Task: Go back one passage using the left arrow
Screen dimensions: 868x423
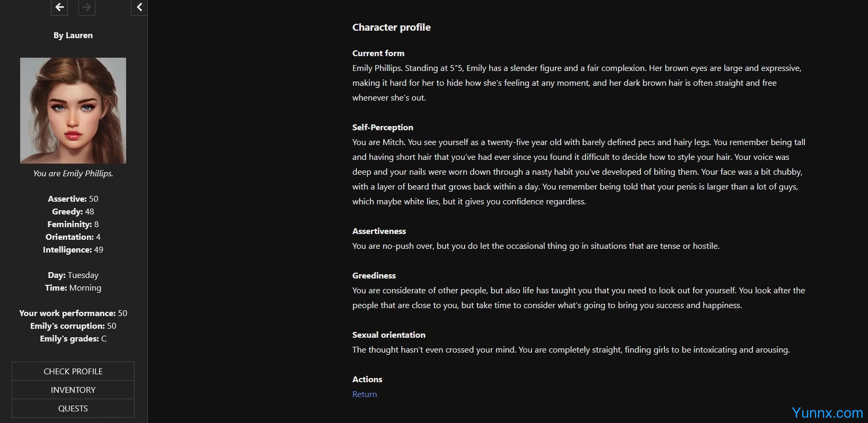Action: coord(59,7)
